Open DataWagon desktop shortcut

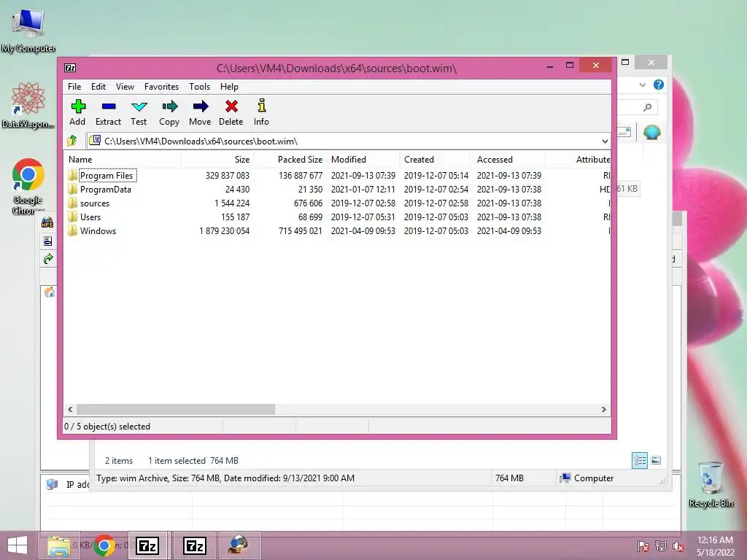coord(28,105)
